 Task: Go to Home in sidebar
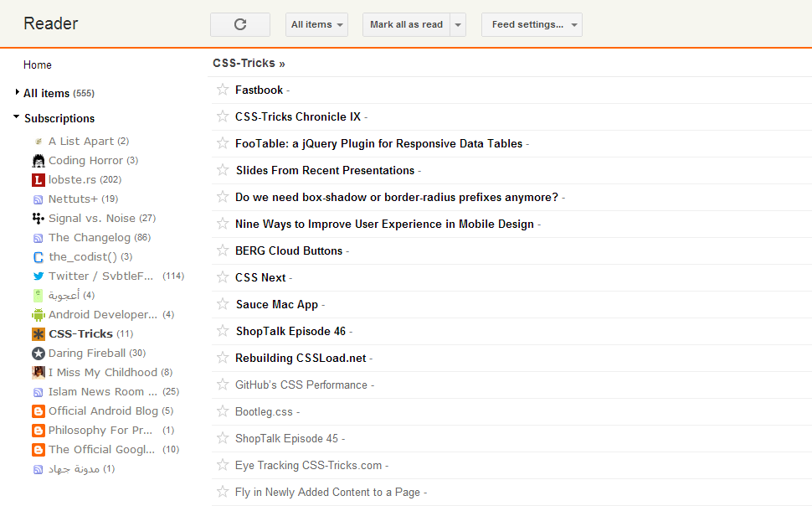coord(38,65)
